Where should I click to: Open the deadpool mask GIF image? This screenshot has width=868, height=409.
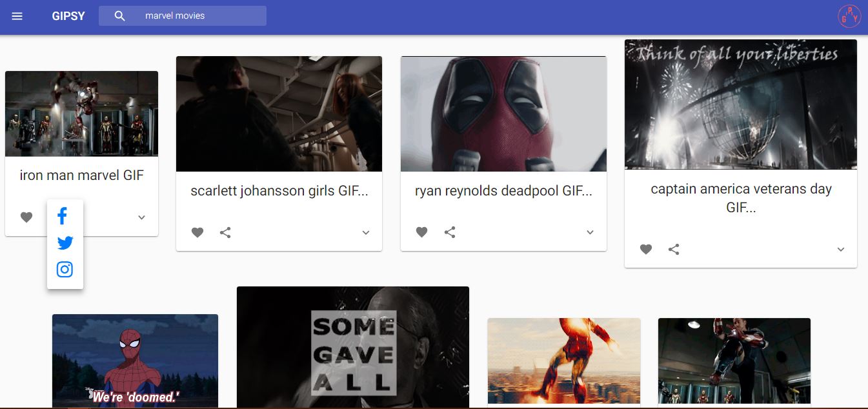(x=503, y=114)
